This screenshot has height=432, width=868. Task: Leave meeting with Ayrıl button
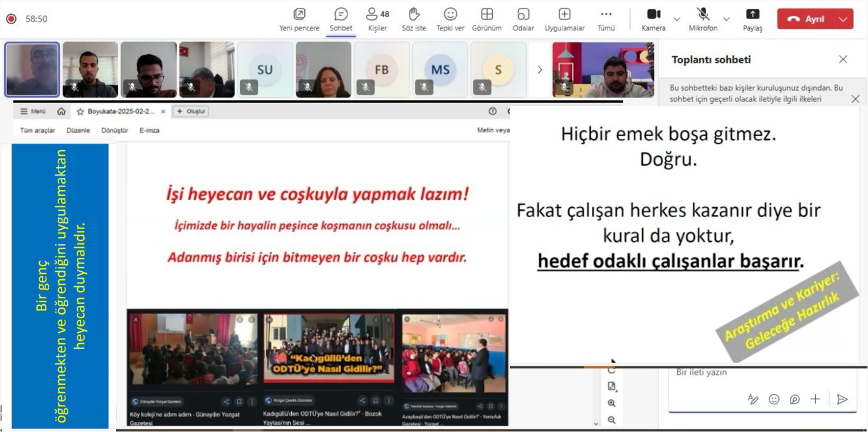(806, 19)
